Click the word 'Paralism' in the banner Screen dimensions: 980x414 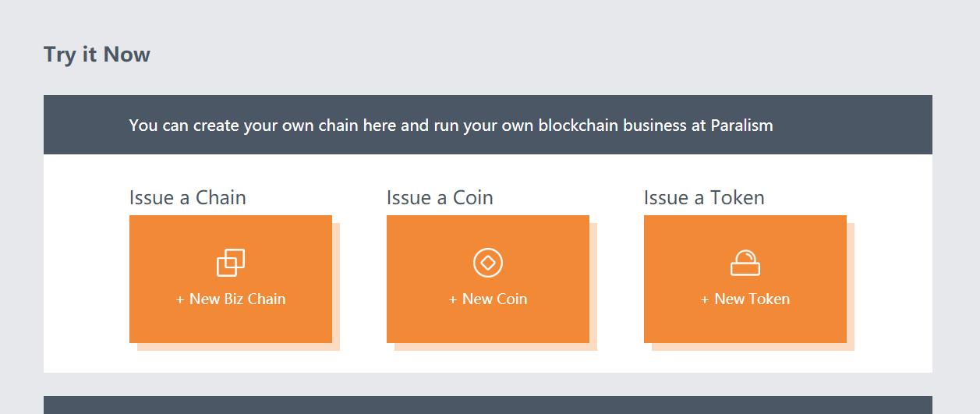(x=741, y=125)
